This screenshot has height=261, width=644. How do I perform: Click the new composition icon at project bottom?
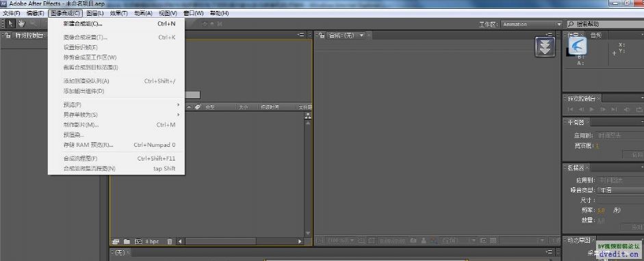click(138, 241)
